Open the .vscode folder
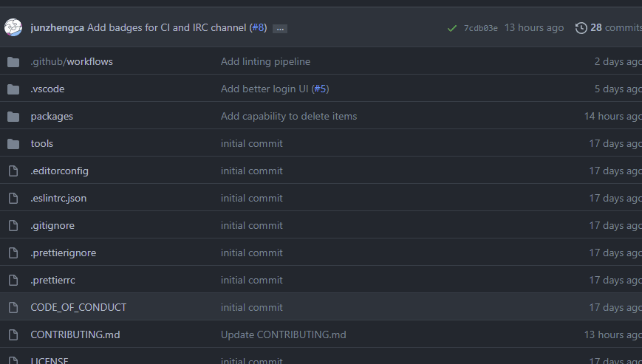The height and width of the screenshot is (364, 642). pos(47,89)
